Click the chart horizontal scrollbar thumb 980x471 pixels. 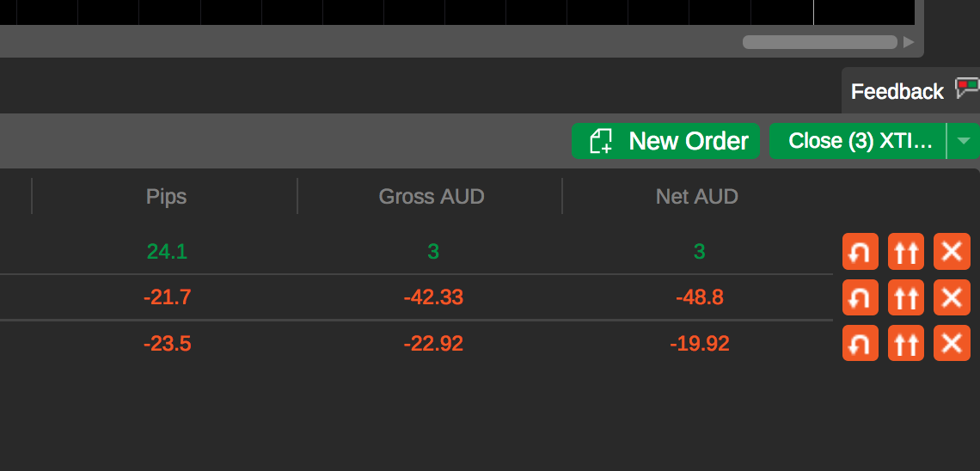click(820, 42)
